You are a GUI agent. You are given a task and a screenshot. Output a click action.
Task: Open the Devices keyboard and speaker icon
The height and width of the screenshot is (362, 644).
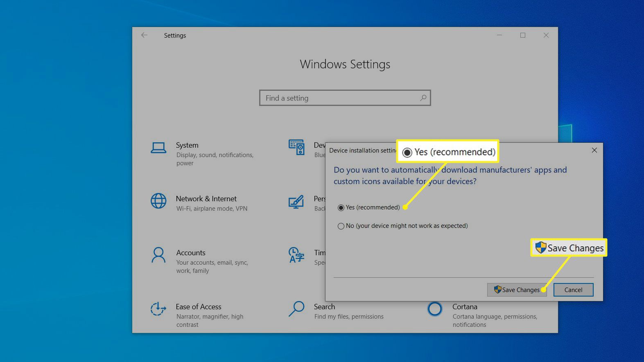tap(296, 147)
